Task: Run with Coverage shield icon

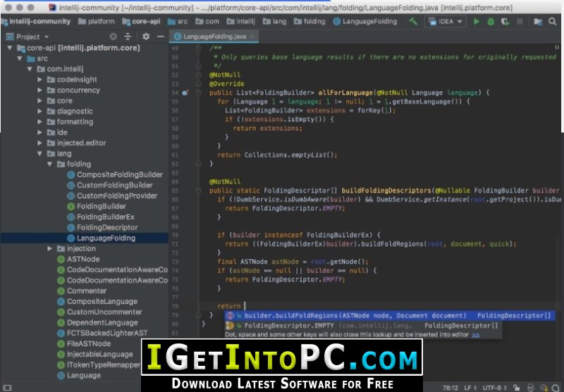Action: tap(505, 22)
